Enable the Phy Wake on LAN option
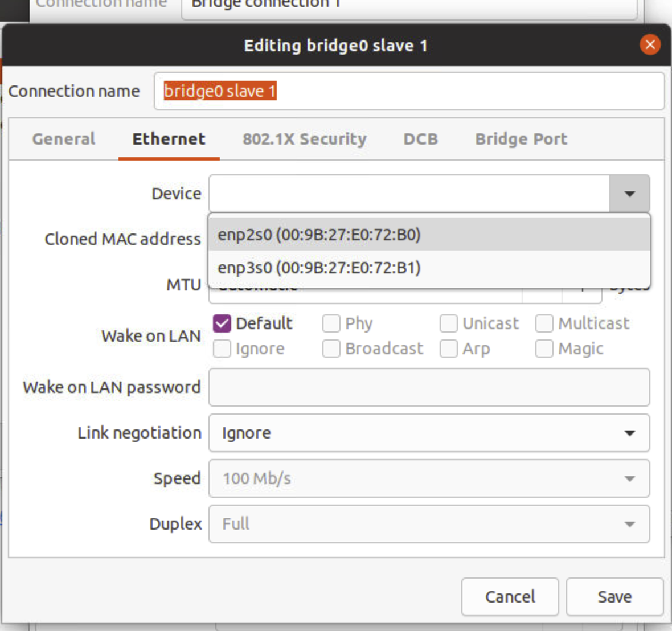This screenshot has width=672, height=631. [331, 323]
